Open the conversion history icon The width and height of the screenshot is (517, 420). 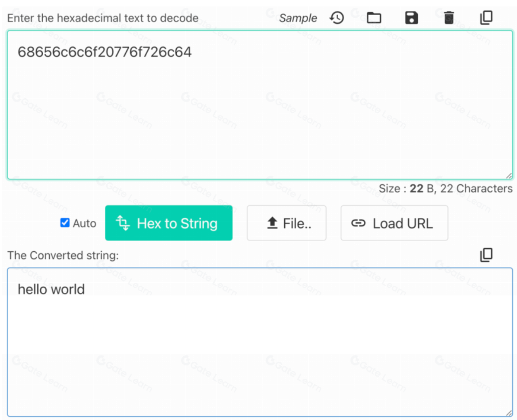pyautogui.click(x=337, y=18)
